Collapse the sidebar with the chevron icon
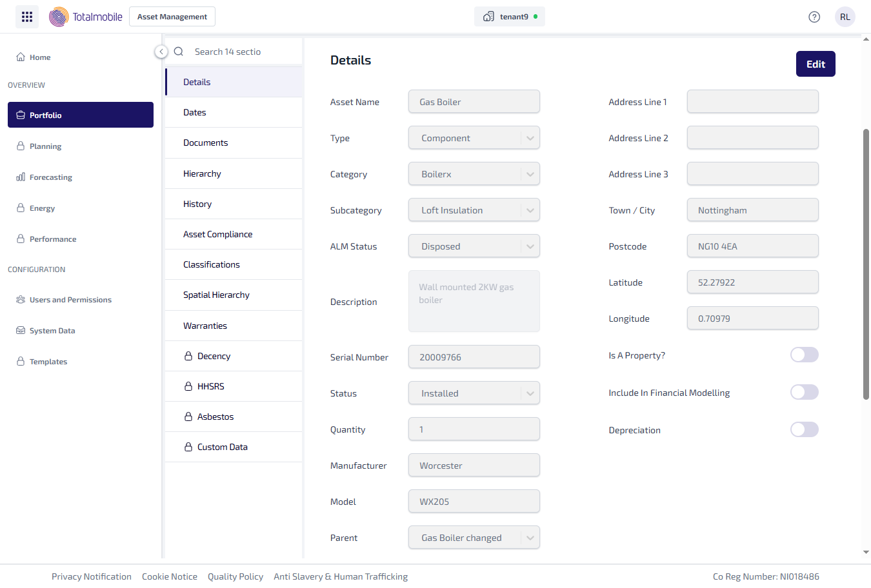 [161, 52]
